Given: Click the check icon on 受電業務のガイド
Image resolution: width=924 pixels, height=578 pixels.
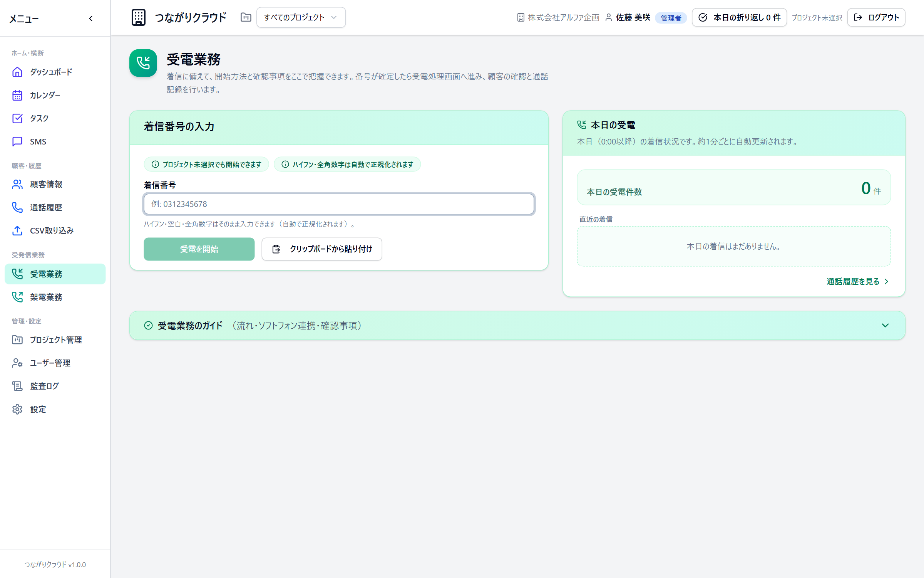Looking at the screenshot, I should coord(148,326).
